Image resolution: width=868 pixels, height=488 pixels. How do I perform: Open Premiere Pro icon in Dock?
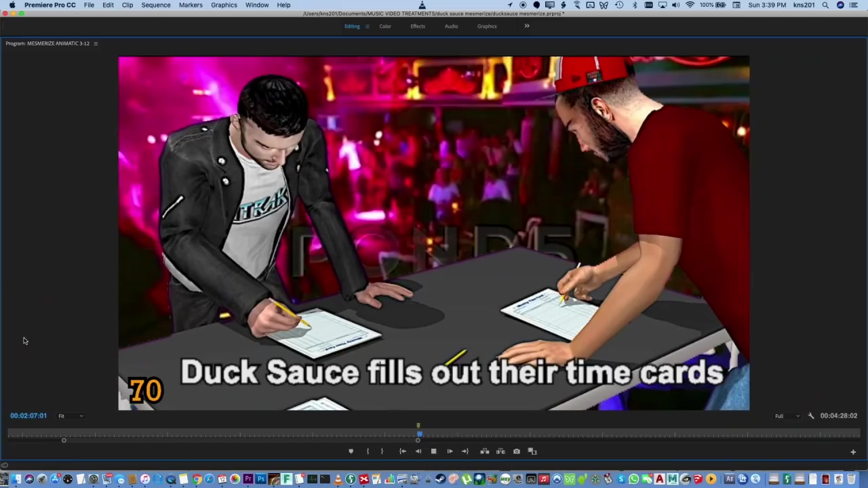248,479
